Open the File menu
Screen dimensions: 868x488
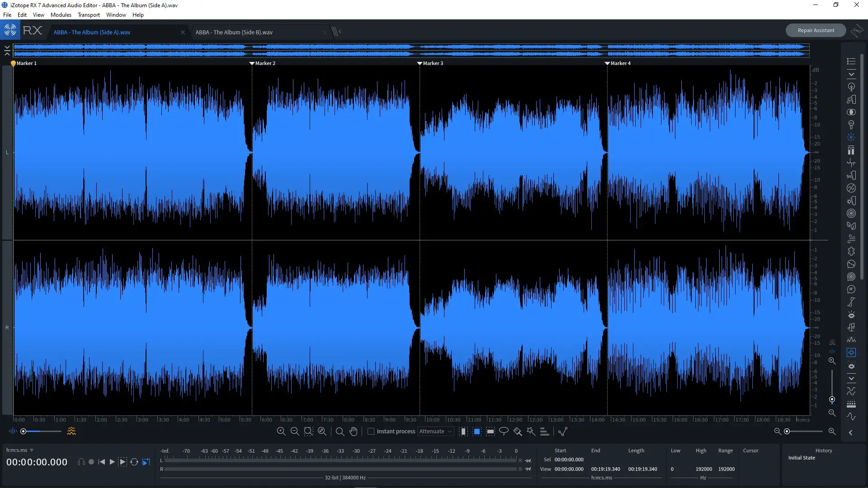(7, 15)
